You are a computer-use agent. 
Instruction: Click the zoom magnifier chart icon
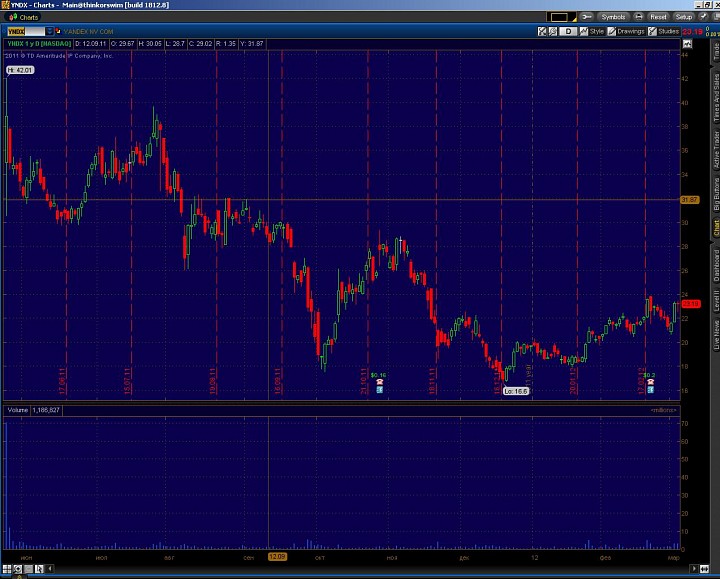[553, 31]
